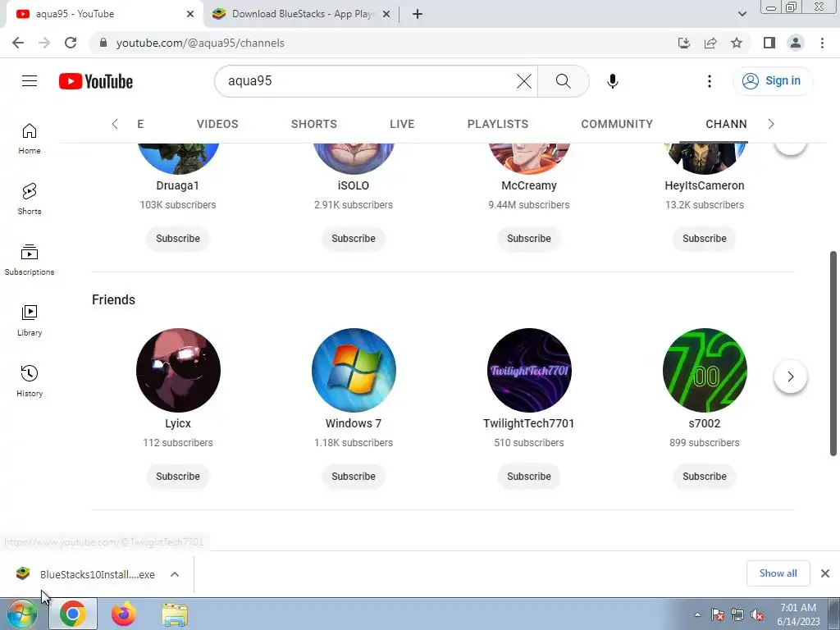Expand BlueStacks download options caret

tap(175, 574)
